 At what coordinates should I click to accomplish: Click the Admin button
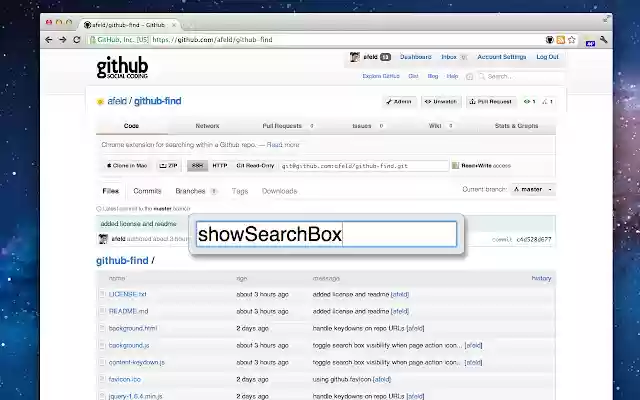pyautogui.click(x=399, y=102)
